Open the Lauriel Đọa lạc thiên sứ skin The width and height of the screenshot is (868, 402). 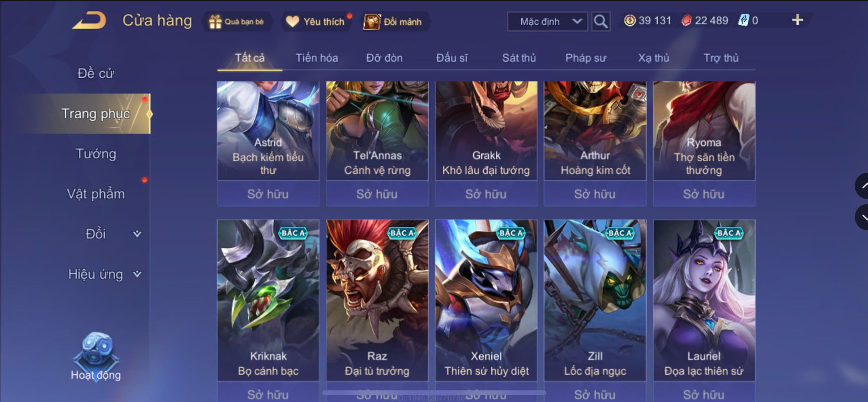point(704,300)
